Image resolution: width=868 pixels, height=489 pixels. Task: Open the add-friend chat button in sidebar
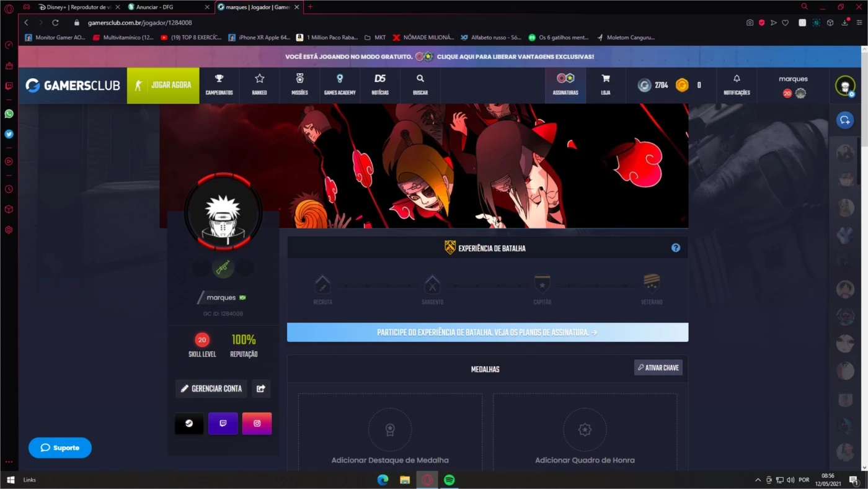(845, 120)
